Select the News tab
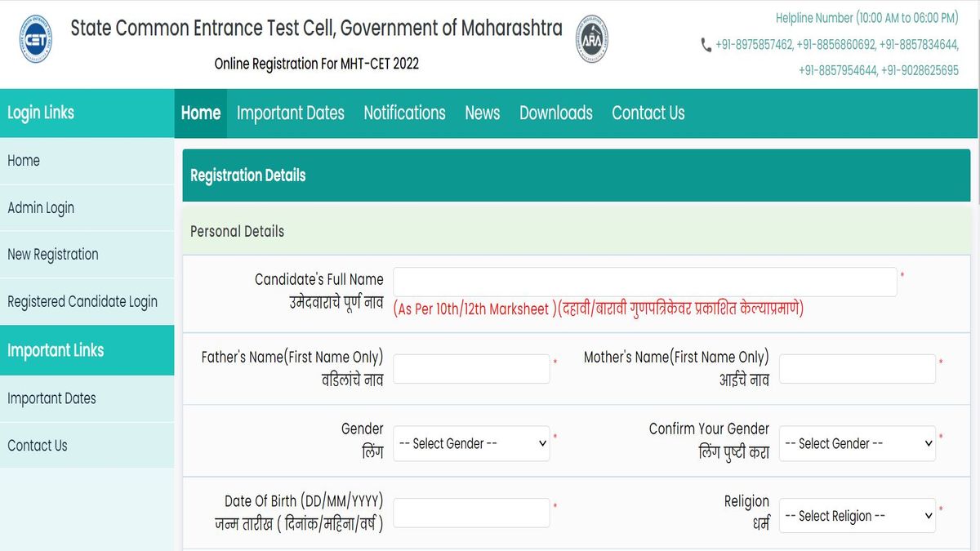 pos(482,113)
